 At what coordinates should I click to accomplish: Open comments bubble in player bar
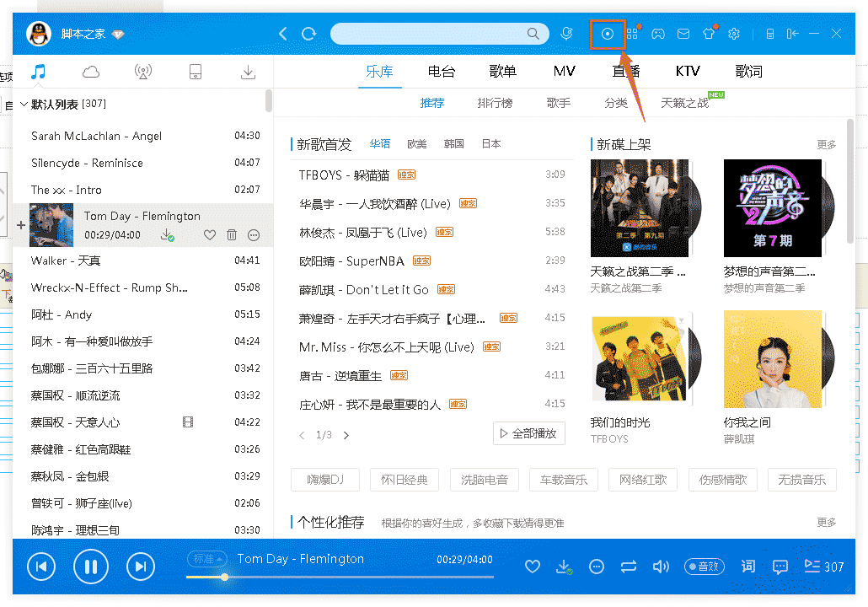(x=780, y=566)
